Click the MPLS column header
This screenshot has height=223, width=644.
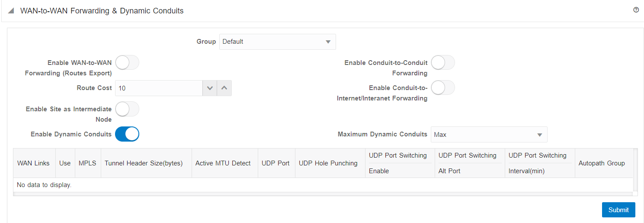(x=87, y=163)
